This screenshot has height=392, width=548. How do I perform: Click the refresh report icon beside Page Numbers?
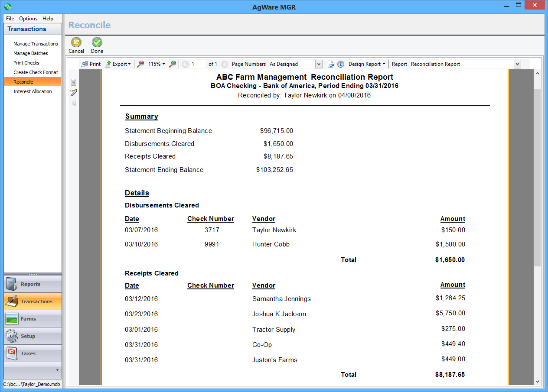[x=331, y=64]
